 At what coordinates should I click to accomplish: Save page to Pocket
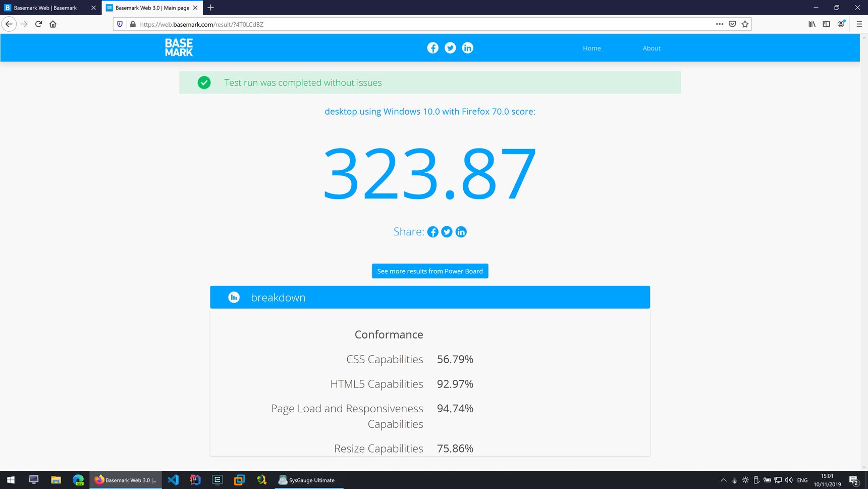pyautogui.click(x=732, y=24)
